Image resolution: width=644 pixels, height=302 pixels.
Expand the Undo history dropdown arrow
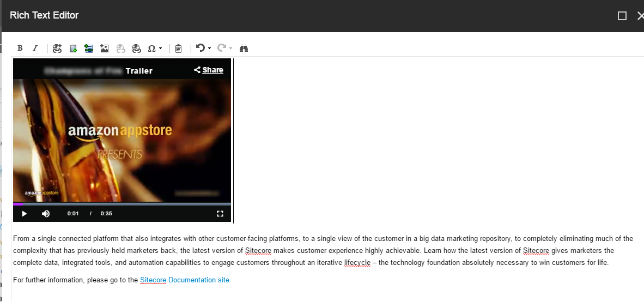pos(209,49)
